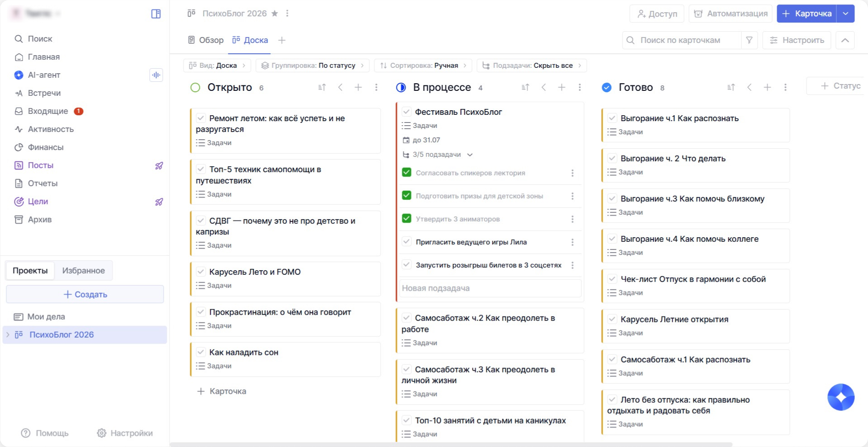
Task: Check off Как наладить сон card
Action: tap(201, 352)
